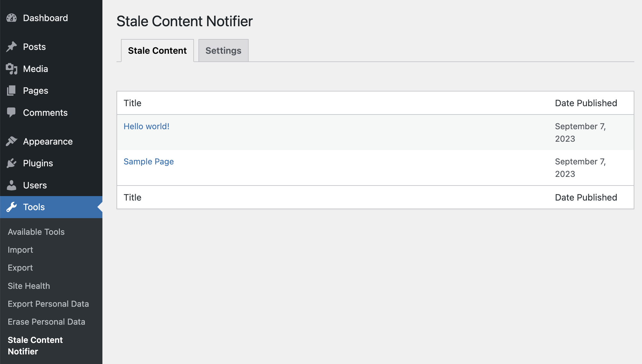Viewport: 642px width, 364px height.
Task: Select Erase Personal Data menu item
Action: (46, 322)
